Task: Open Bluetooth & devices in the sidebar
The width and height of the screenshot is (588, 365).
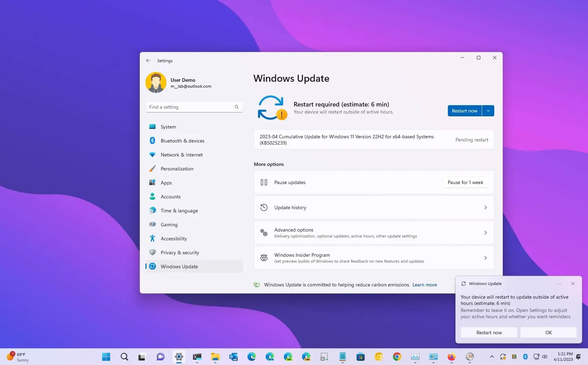Action: point(194,141)
